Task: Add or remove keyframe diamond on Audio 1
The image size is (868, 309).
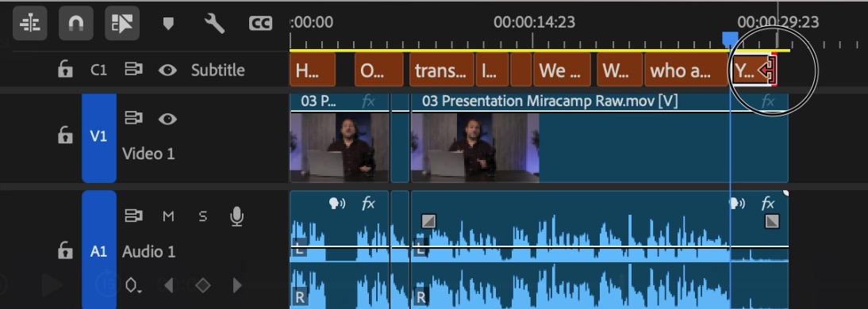Action: coord(203,285)
